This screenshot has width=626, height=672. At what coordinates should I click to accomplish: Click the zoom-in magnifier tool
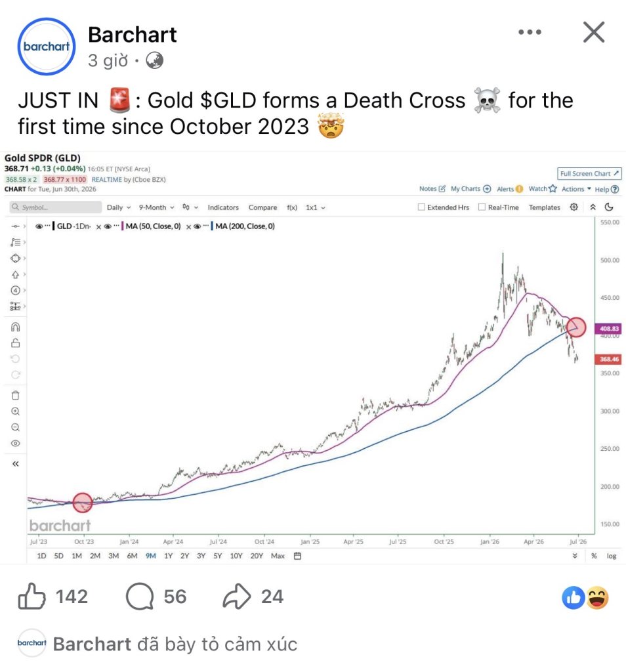pyautogui.click(x=16, y=411)
